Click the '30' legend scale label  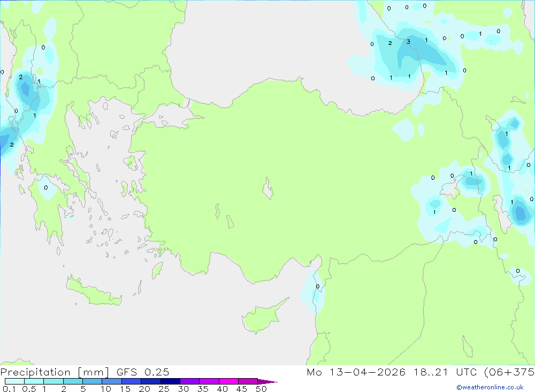[x=183, y=389]
